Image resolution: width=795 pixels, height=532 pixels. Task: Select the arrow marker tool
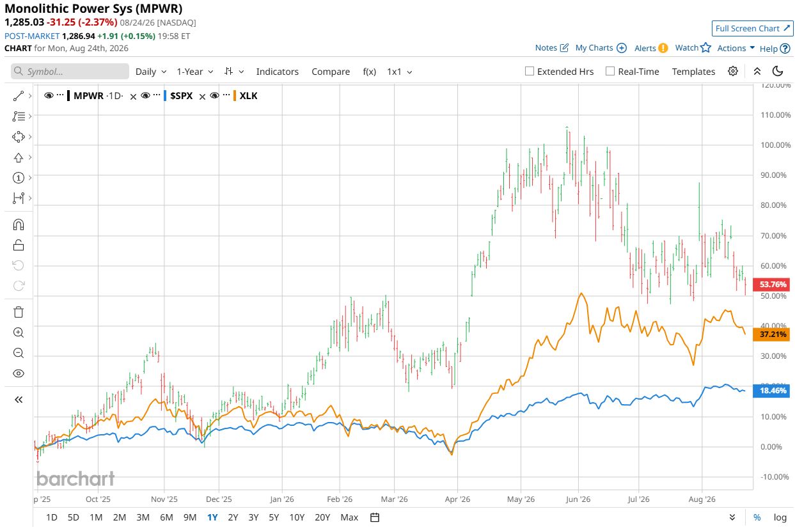coord(18,157)
